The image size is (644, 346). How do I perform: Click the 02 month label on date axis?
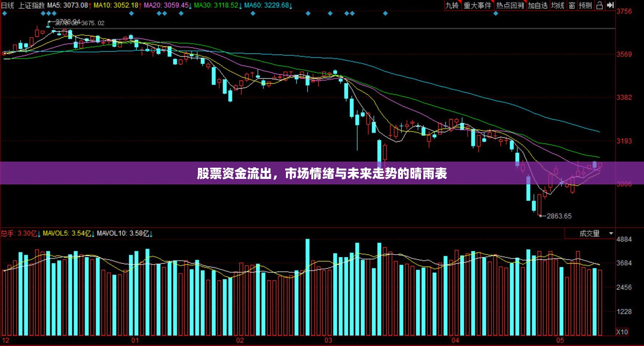coord(240,340)
